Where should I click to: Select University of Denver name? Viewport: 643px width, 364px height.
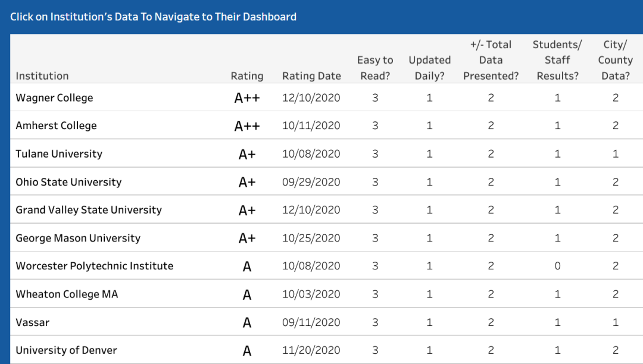(x=66, y=350)
